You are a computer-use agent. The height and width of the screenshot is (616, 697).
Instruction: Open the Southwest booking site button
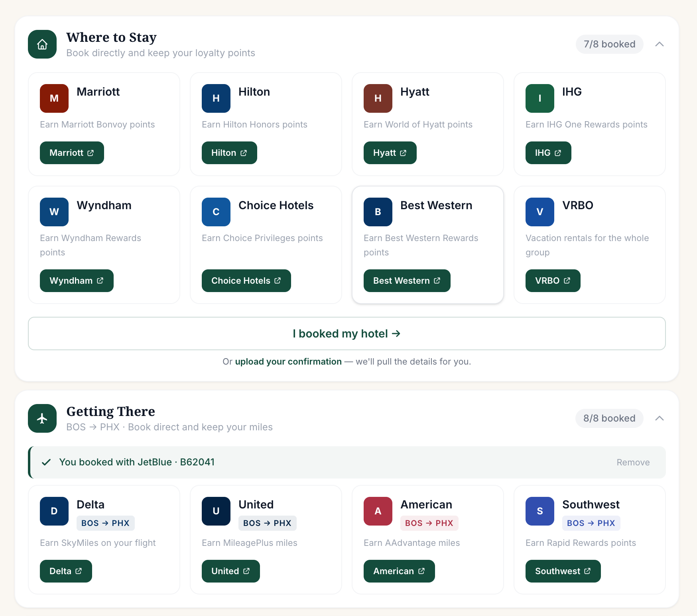pos(563,571)
